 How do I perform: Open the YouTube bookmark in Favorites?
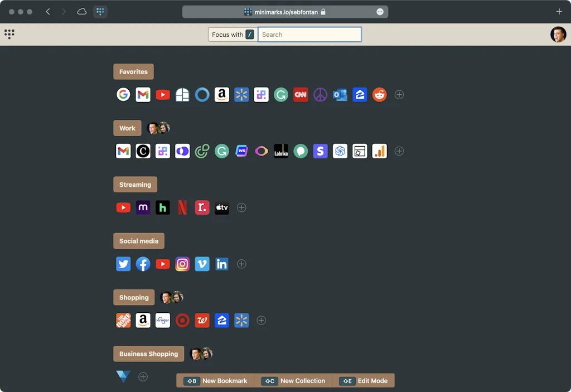coord(163,95)
